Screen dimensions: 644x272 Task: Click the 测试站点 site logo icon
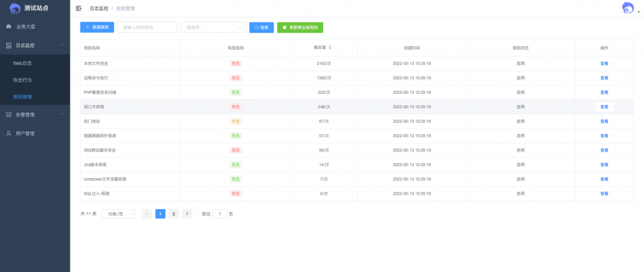click(15, 8)
